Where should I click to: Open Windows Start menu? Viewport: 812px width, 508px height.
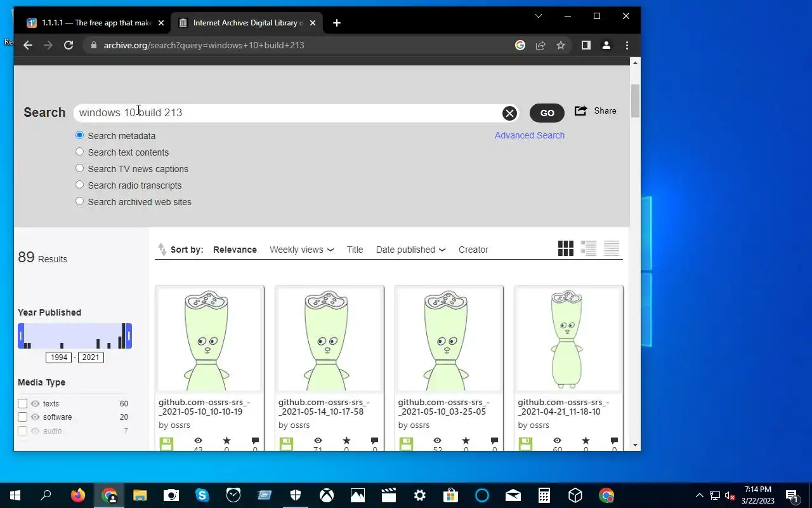(15, 495)
